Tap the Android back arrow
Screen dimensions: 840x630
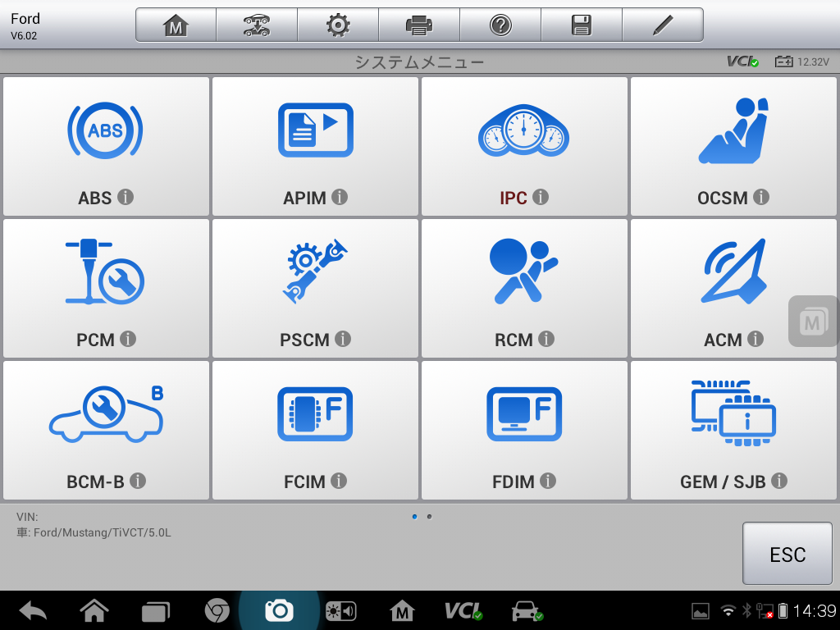[33, 610]
